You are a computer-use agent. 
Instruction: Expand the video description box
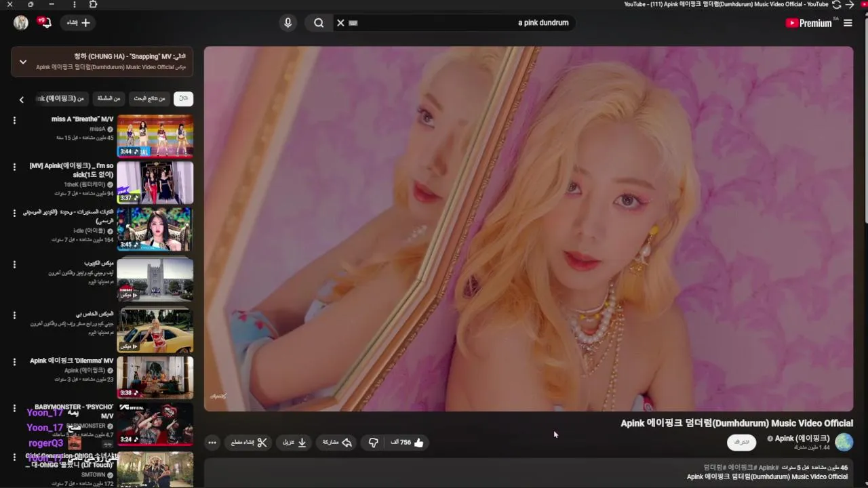click(528, 473)
